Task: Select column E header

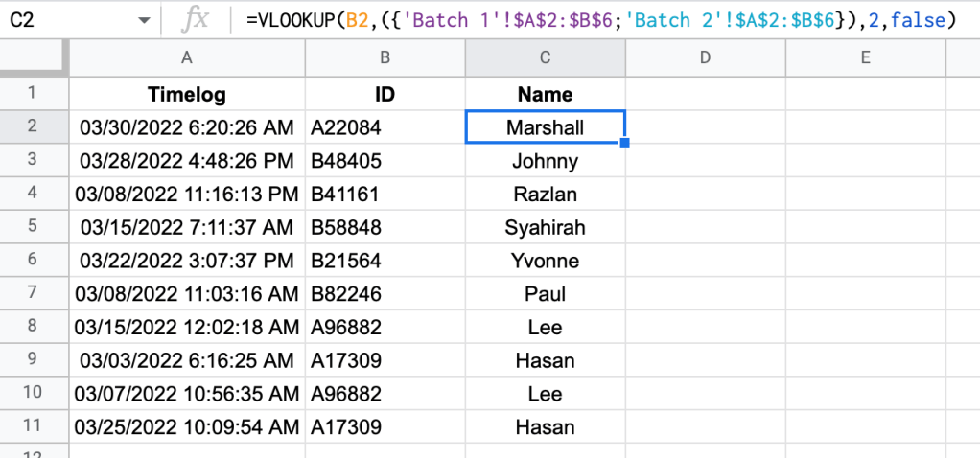Action: (865, 58)
